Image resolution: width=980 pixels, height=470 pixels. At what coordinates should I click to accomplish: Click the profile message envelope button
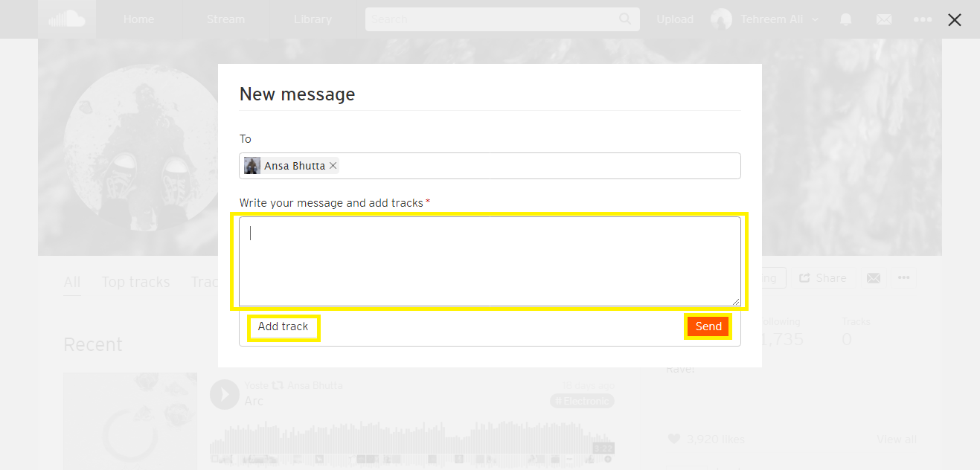874,277
